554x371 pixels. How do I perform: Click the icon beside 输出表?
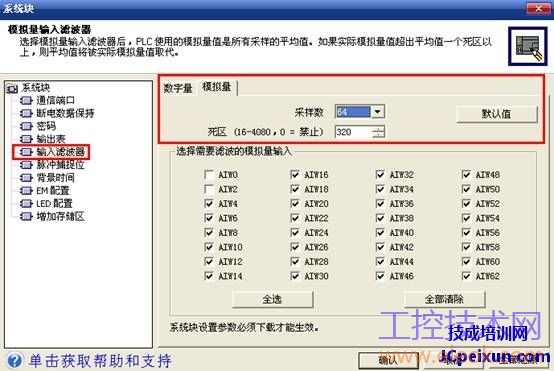click(26, 139)
